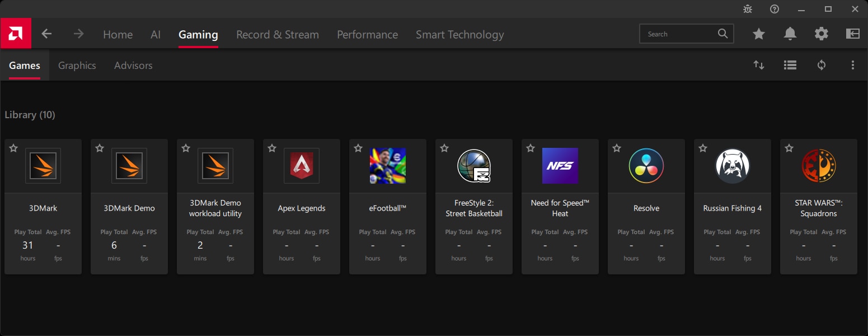This screenshot has height=336, width=868.
Task: Favorite 3DMark with its star
Action: tap(13, 148)
